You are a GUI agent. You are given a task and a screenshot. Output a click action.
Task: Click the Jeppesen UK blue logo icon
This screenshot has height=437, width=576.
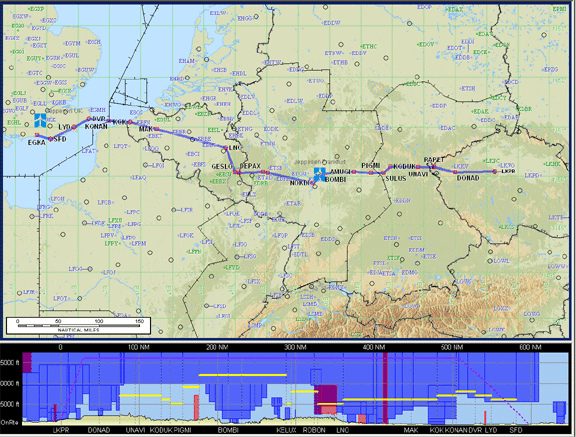point(40,120)
